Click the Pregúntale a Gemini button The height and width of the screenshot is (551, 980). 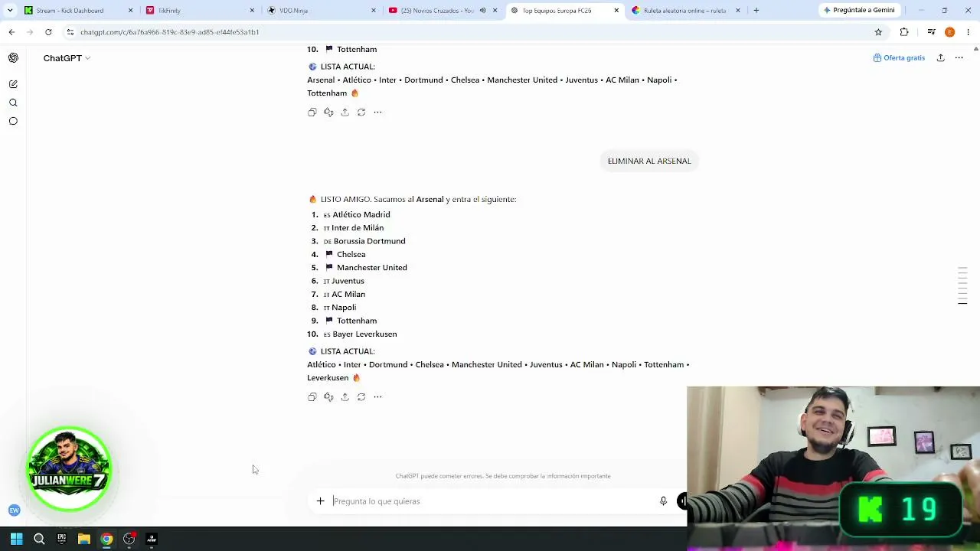[x=859, y=11]
